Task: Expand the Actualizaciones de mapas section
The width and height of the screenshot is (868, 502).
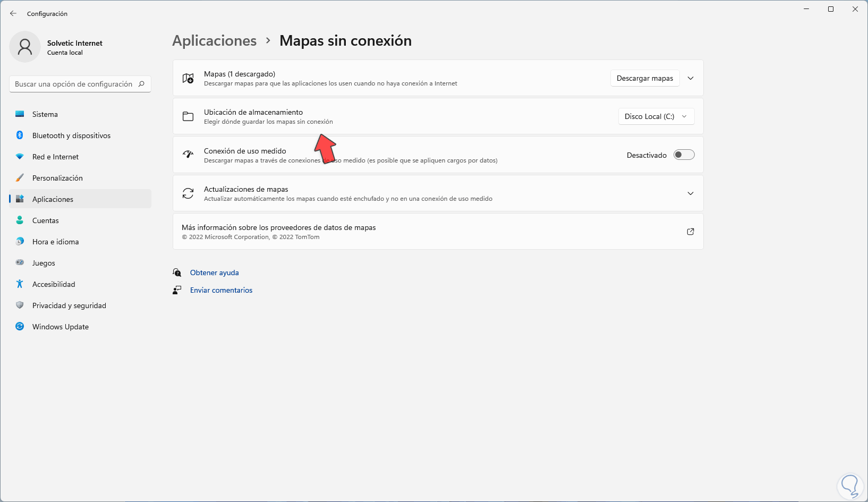Action: (x=691, y=193)
